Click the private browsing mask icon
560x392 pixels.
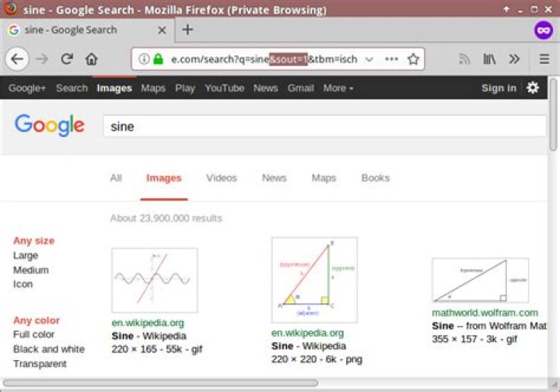click(543, 30)
